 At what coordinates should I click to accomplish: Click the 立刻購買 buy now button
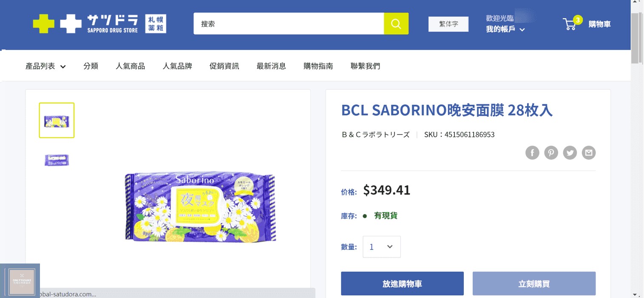(534, 284)
